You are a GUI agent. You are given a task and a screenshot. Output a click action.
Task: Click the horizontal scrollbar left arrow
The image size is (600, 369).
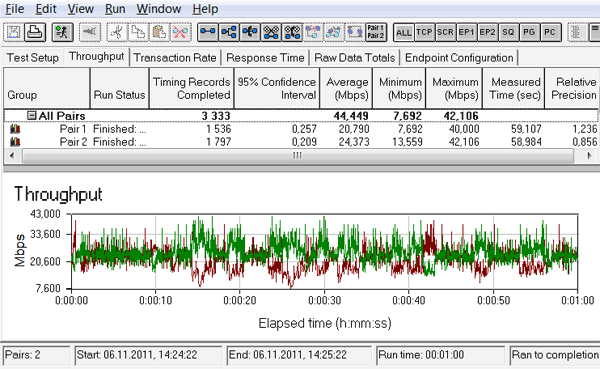tap(12, 156)
